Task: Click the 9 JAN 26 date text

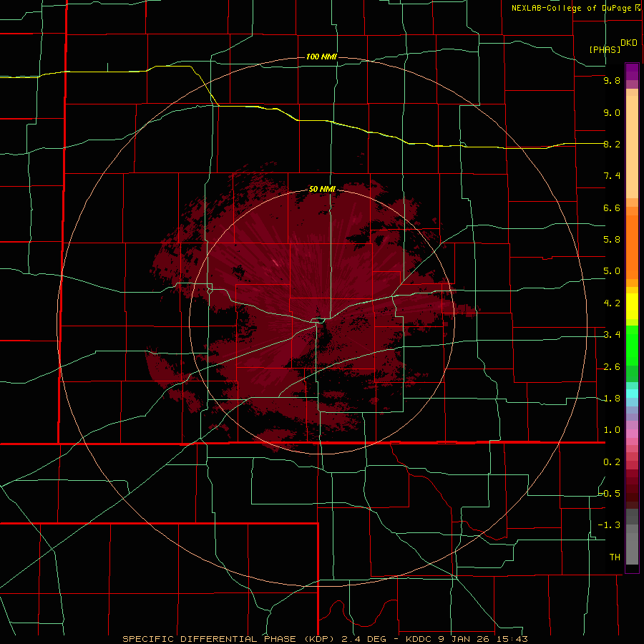Action: [x=464, y=639]
